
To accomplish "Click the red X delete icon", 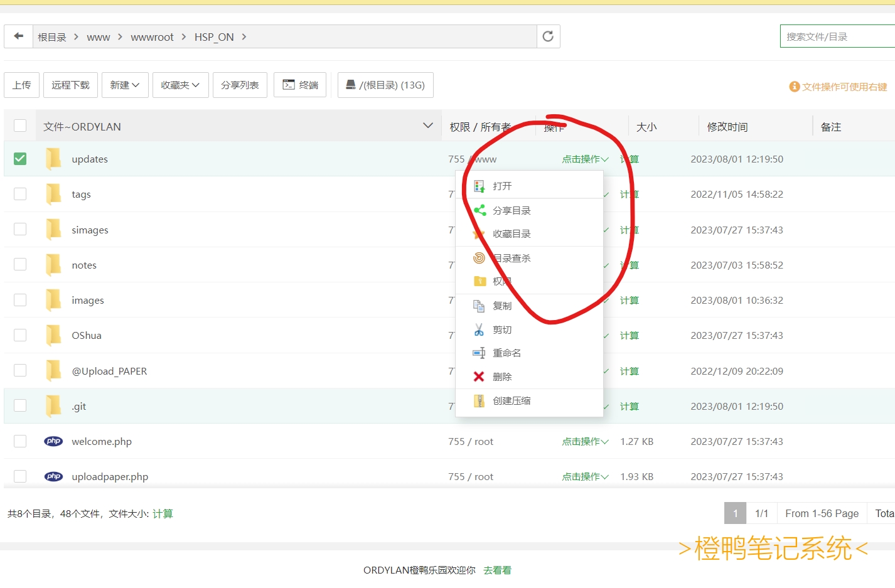I will click(479, 376).
